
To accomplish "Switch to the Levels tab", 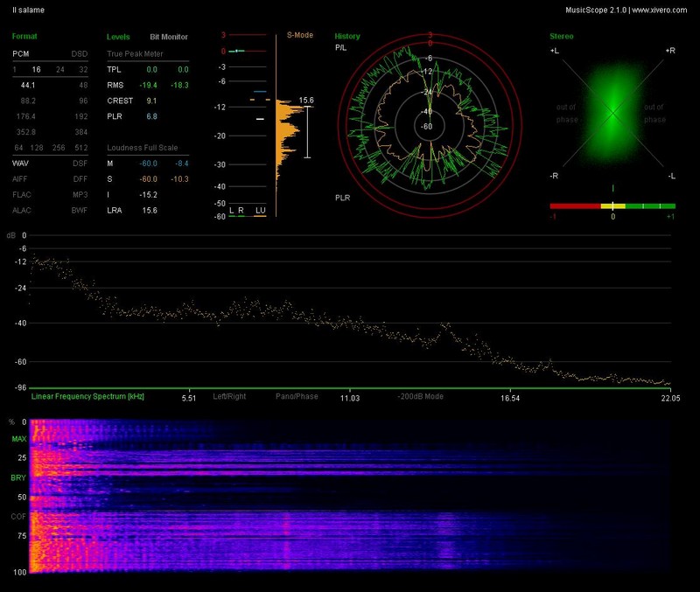I will tap(118, 37).
